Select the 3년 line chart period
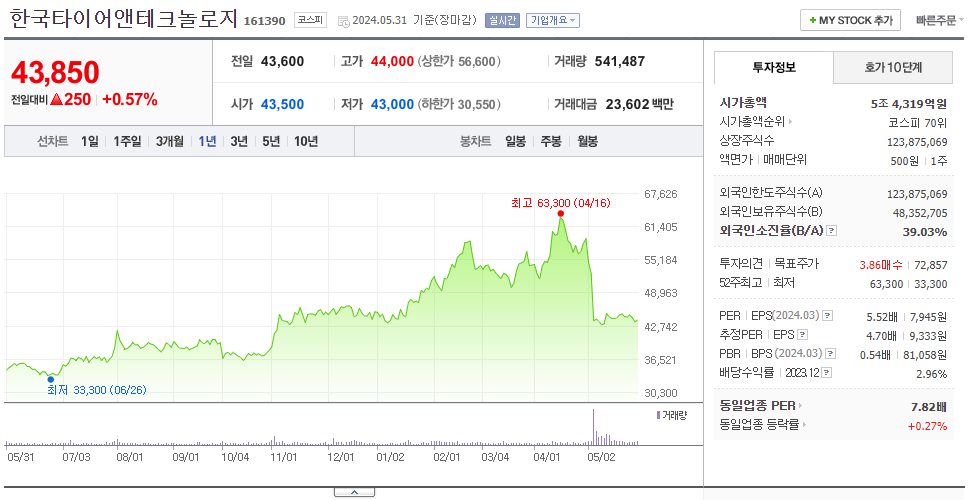 [x=239, y=141]
